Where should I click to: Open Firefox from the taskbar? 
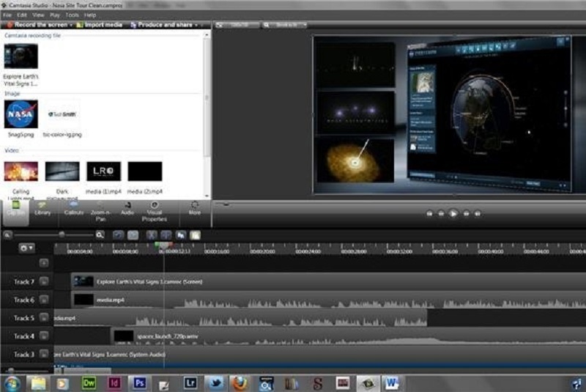240,383
